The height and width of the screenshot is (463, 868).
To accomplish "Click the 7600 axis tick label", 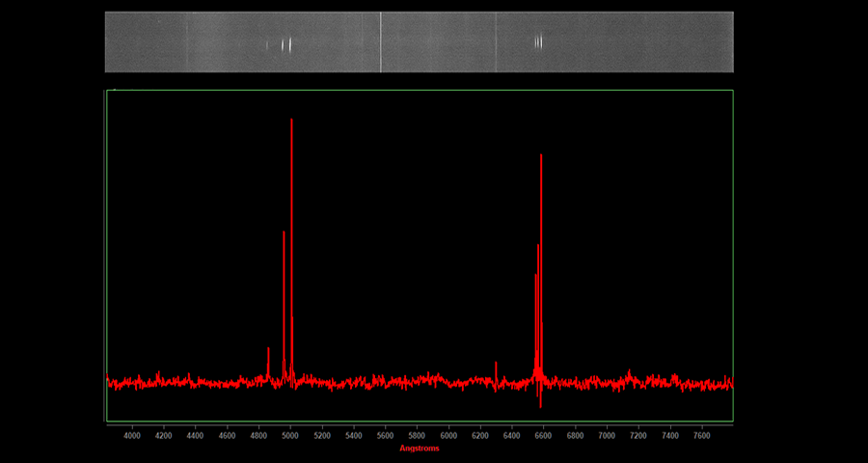I will pos(701,436).
